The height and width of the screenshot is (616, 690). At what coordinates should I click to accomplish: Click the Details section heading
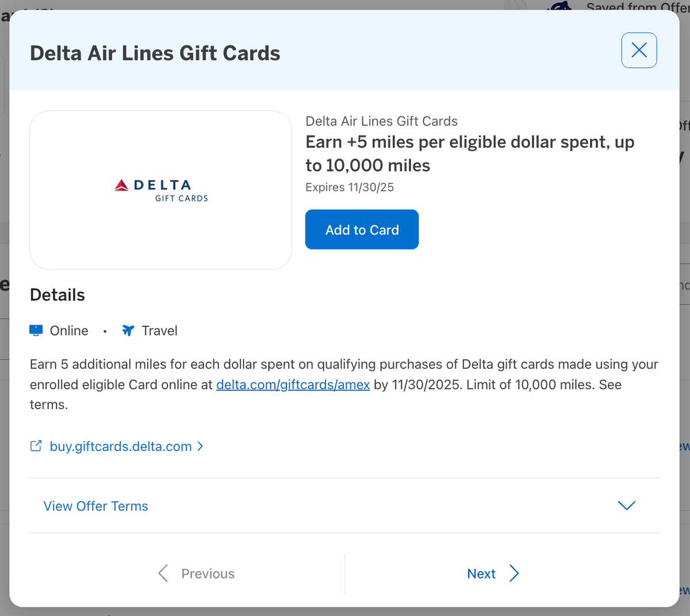pyautogui.click(x=57, y=294)
